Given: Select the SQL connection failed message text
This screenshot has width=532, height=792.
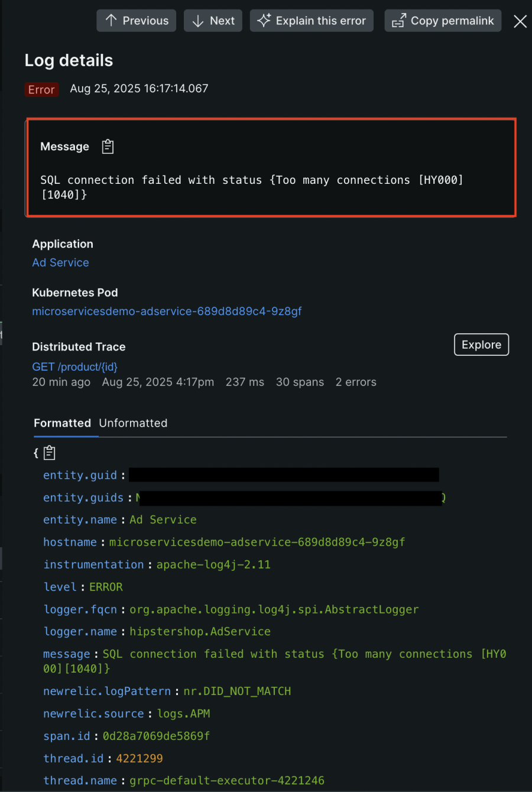Looking at the screenshot, I should [252, 187].
